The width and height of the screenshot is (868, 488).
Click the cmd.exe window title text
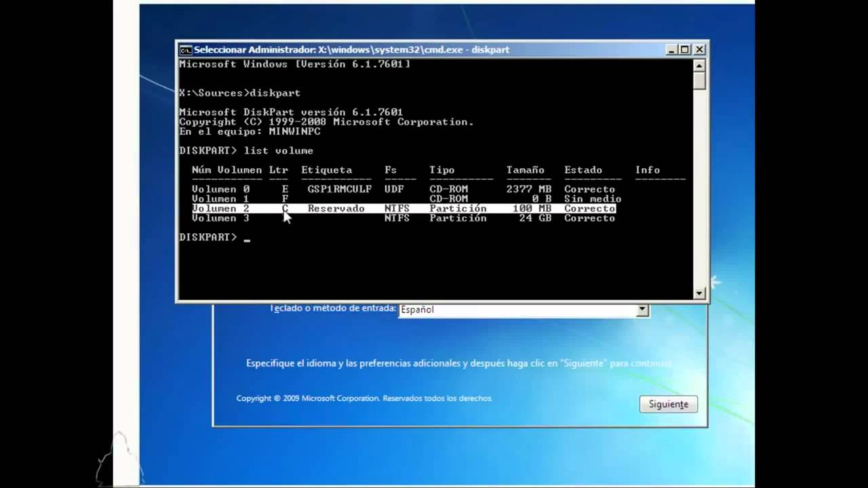351,49
